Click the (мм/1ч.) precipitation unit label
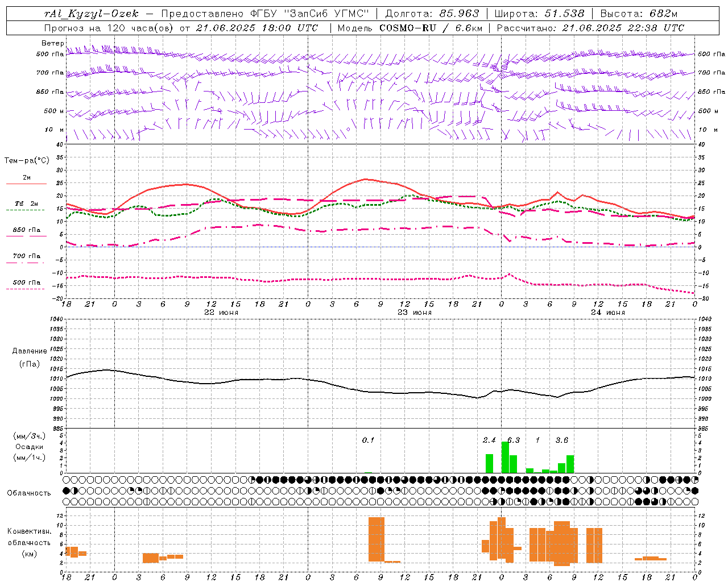Image resolution: width=728 pixels, height=582 pixels. (30, 458)
